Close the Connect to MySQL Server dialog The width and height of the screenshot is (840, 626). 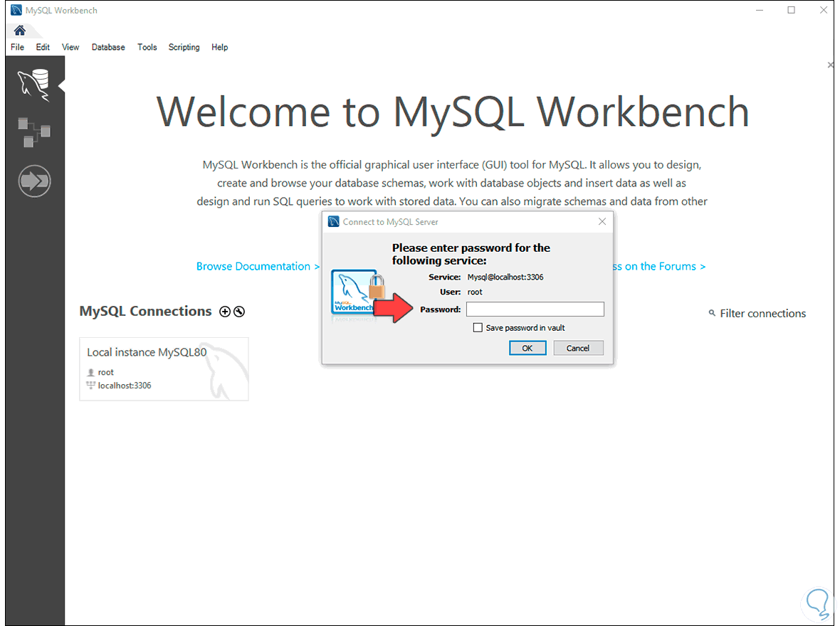pyautogui.click(x=602, y=222)
